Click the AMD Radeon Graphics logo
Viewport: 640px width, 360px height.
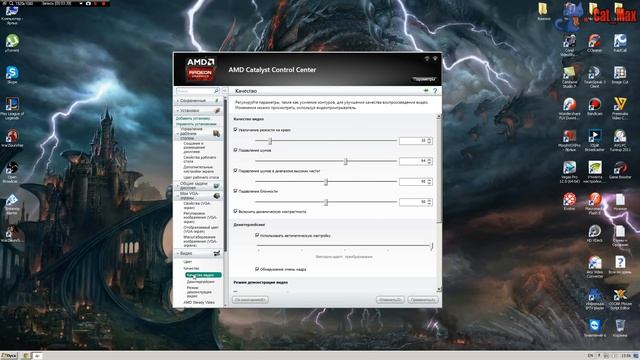(200, 68)
